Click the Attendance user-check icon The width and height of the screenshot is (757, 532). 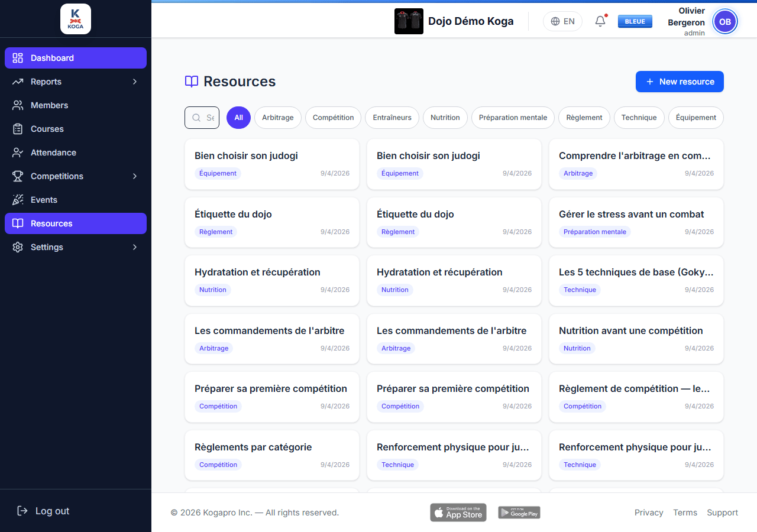(18, 153)
